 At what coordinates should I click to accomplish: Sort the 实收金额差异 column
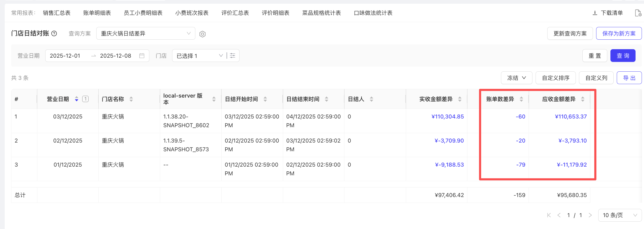tap(460, 99)
